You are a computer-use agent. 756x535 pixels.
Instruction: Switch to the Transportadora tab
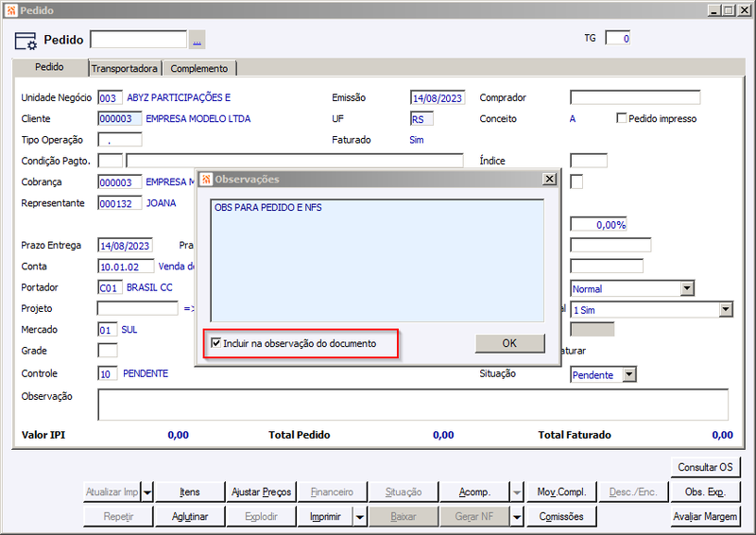[x=125, y=68]
